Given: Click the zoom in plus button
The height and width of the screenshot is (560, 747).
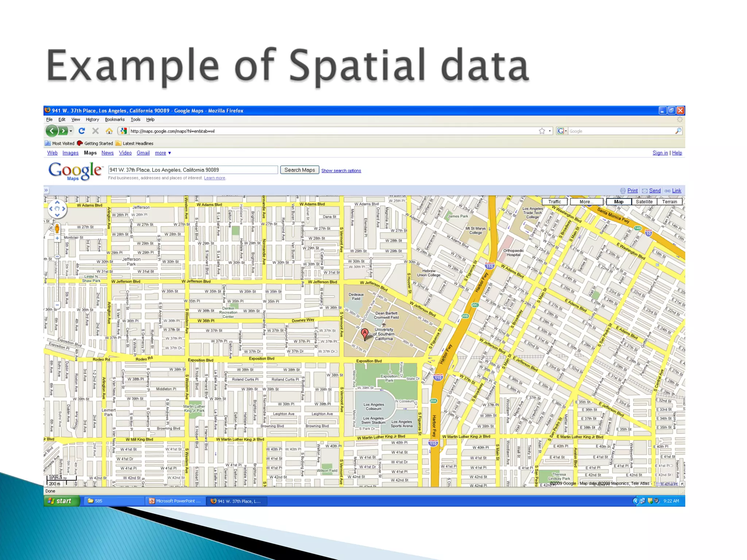Looking at the screenshot, I should point(57,238).
